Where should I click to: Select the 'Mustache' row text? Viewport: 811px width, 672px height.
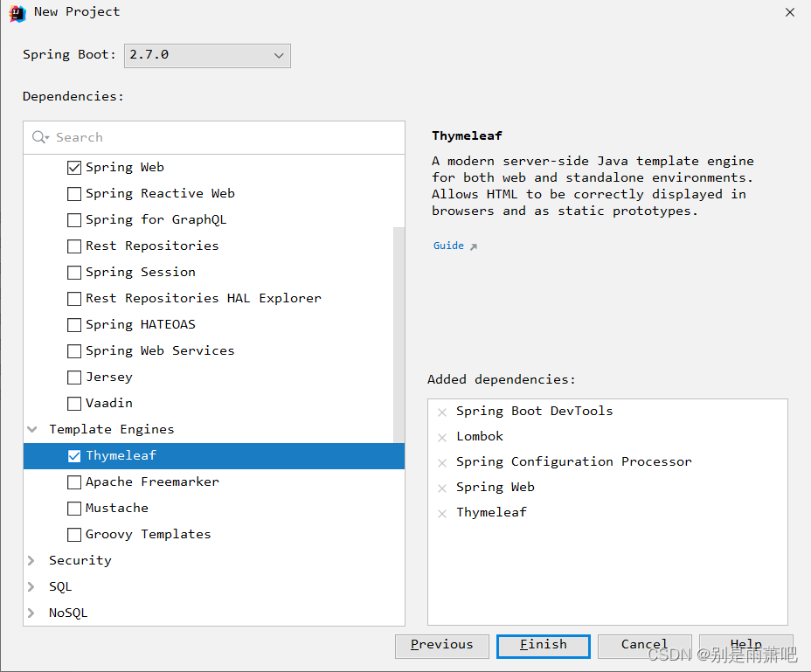117,509
